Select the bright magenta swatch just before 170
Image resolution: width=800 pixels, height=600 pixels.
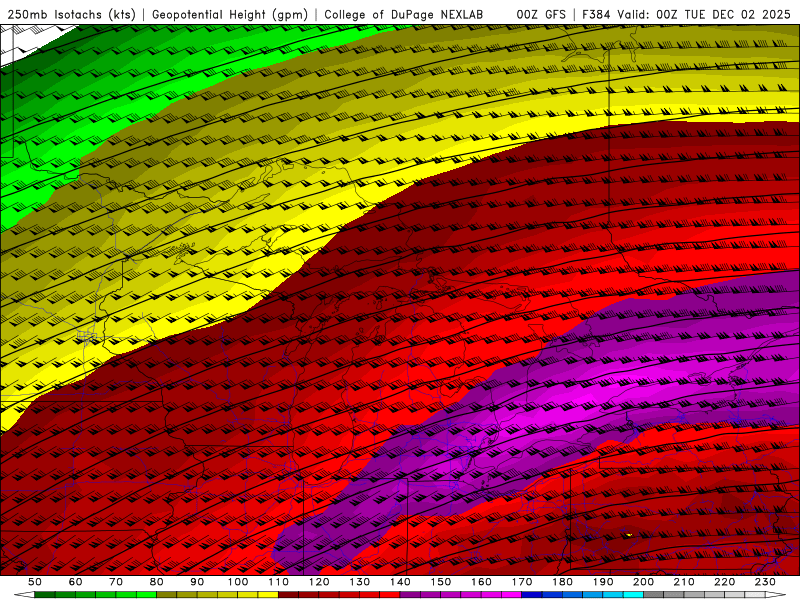pyautogui.click(x=511, y=595)
